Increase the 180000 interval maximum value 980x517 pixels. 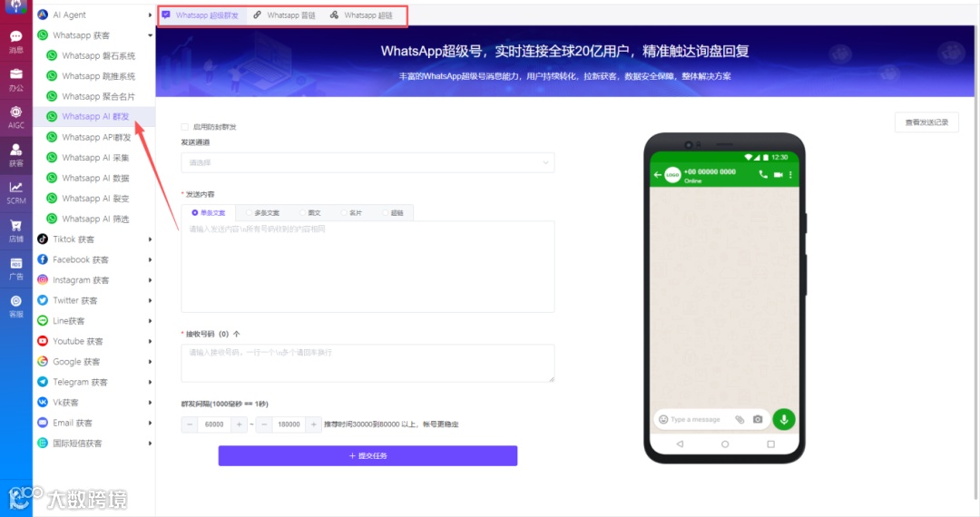point(314,424)
